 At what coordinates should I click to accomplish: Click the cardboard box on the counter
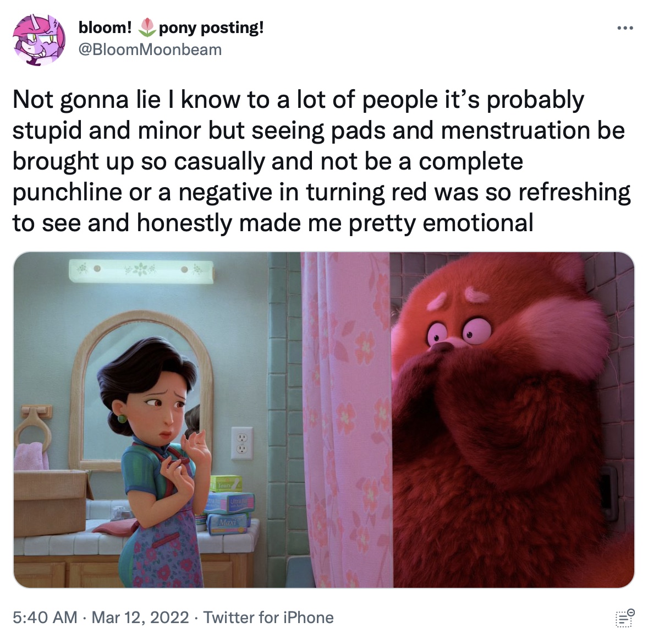52,502
